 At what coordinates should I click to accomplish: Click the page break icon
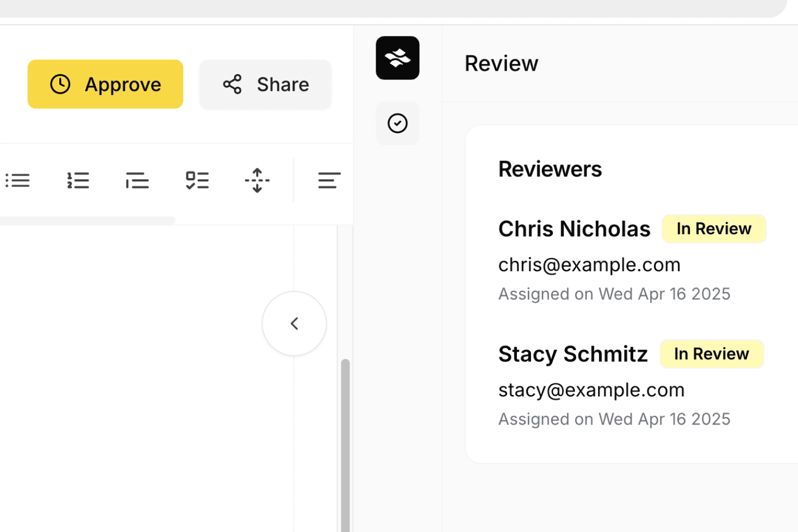pos(257,180)
